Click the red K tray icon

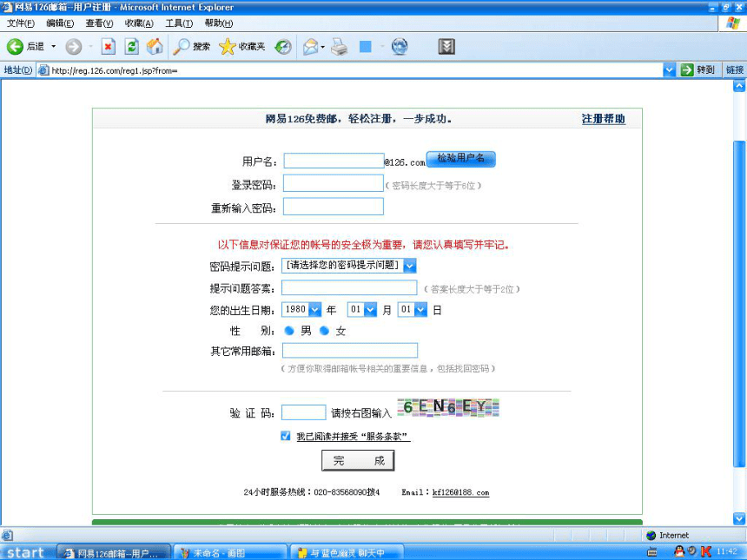[x=706, y=551]
